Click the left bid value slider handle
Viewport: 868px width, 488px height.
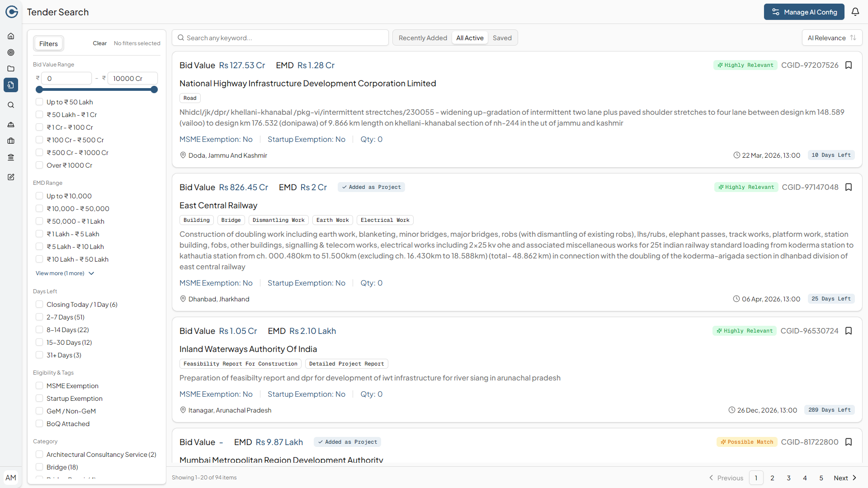coord(39,89)
